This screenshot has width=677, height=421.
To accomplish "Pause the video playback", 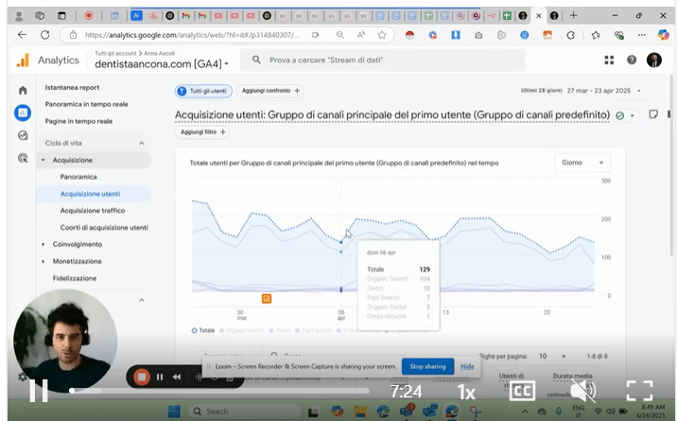I will [x=38, y=391].
